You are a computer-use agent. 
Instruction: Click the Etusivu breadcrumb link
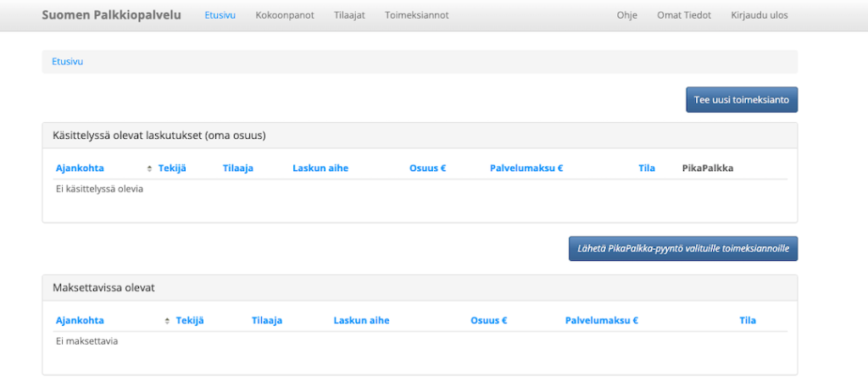pos(68,61)
